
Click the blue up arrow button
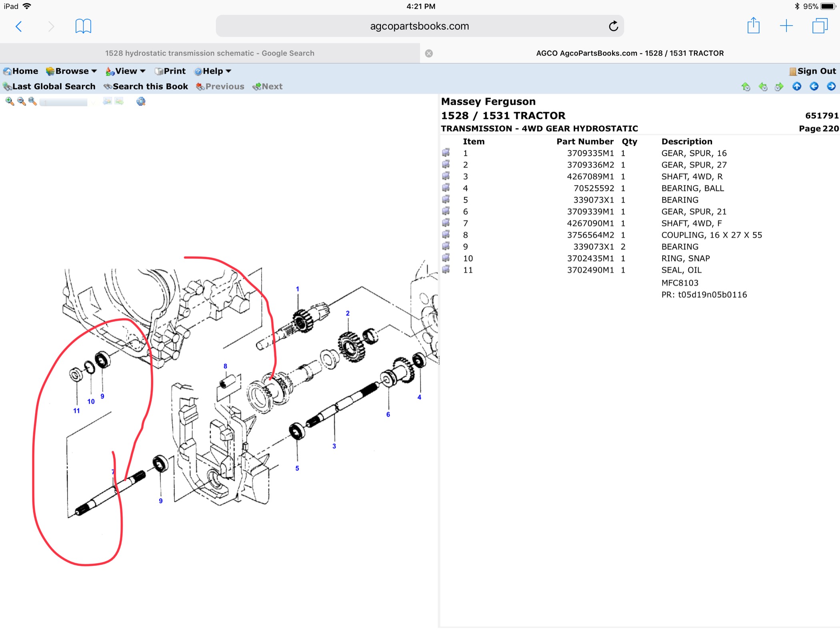pyautogui.click(x=797, y=86)
